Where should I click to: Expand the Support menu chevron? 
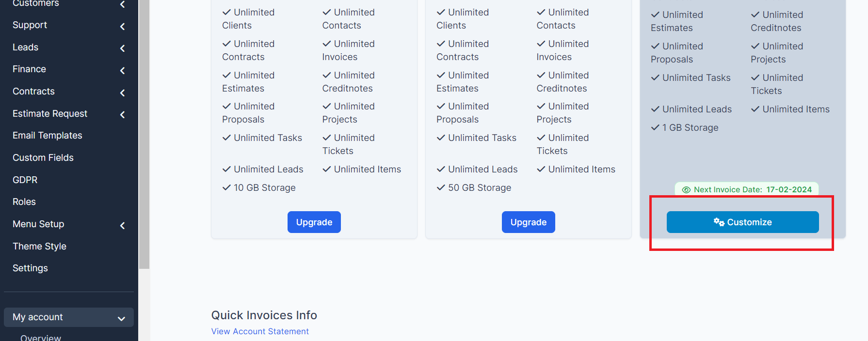(123, 26)
